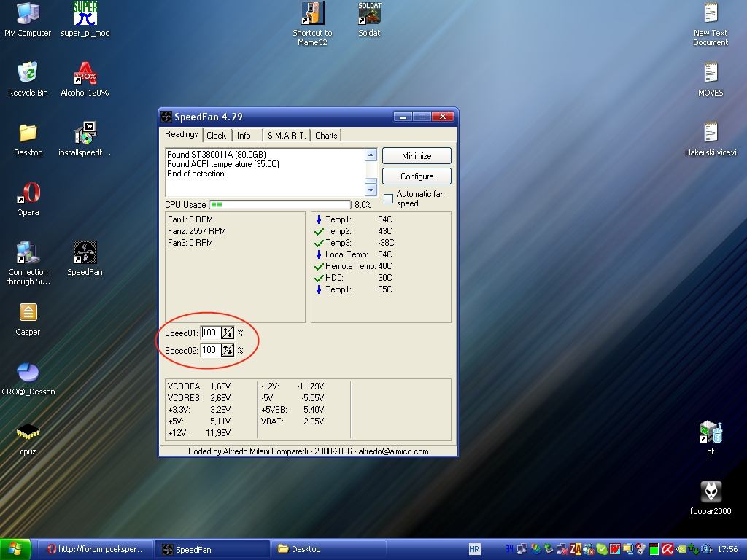Viewport: 747px width, 560px height.
Task: Launch the Shortcut to Mame32 icon
Action: coord(312,15)
